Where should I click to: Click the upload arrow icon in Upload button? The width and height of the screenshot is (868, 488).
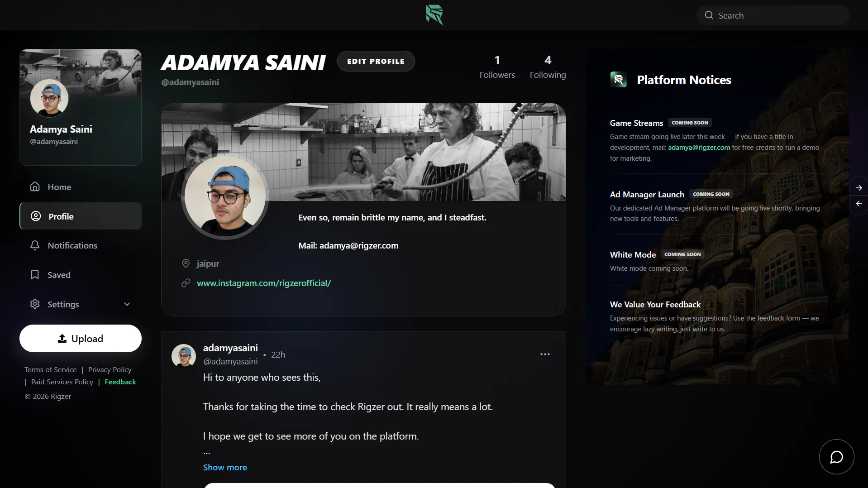point(62,338)
